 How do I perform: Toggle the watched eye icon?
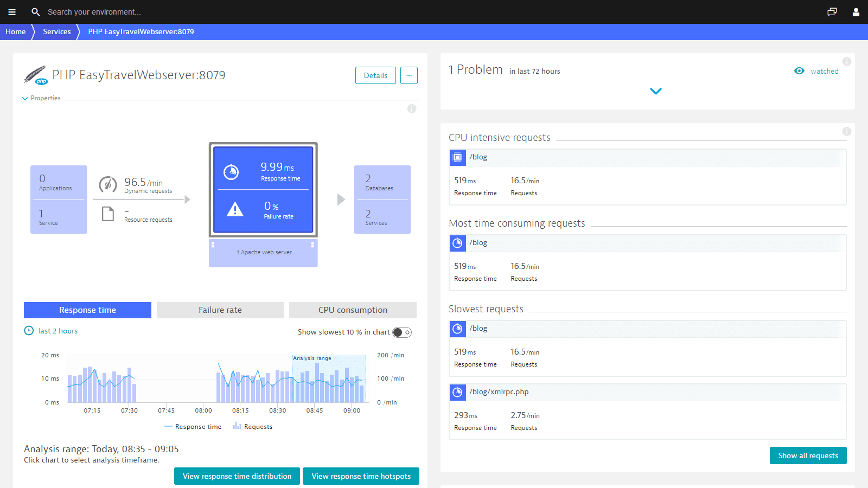coord(799,71)
